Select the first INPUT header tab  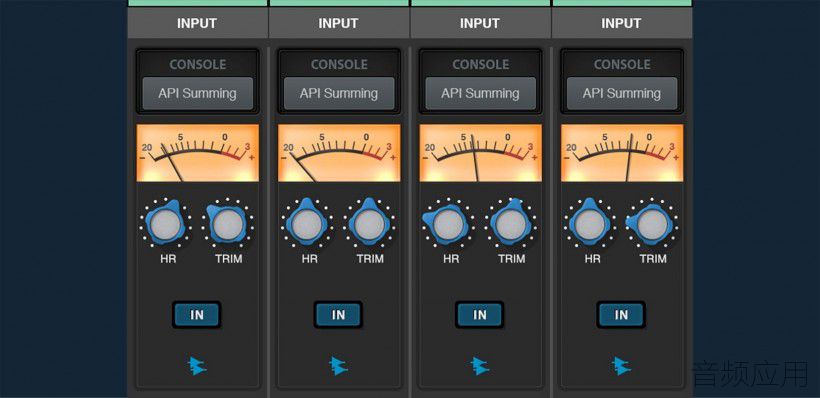pyautogui.click(x=198, y=24)
